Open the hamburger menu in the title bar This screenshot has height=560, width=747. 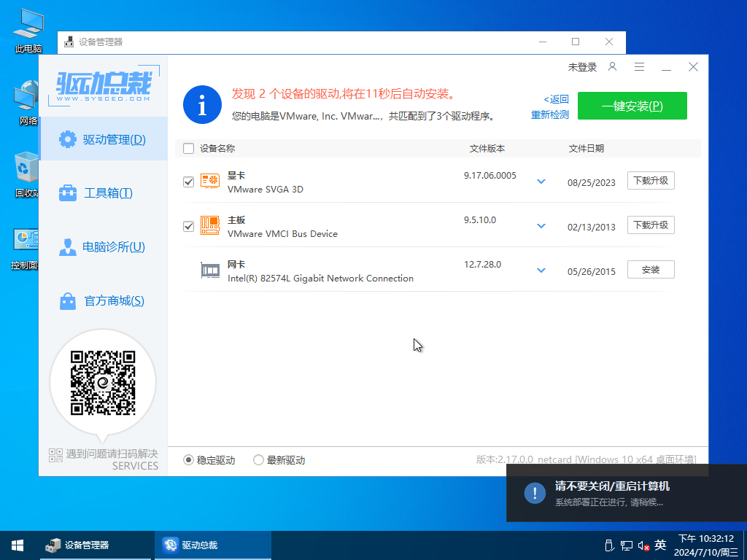639,66
